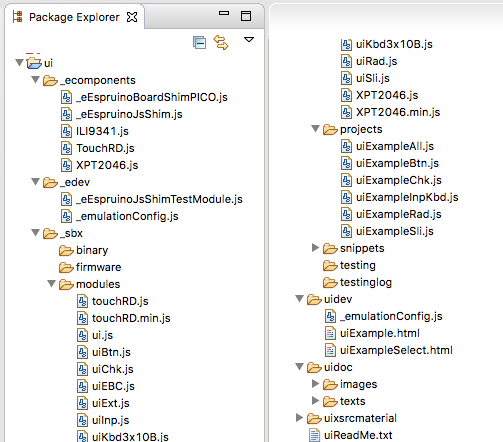503x442 pixels.
Task: Click the TouchRD.js file icon
Action: point(67,148)
